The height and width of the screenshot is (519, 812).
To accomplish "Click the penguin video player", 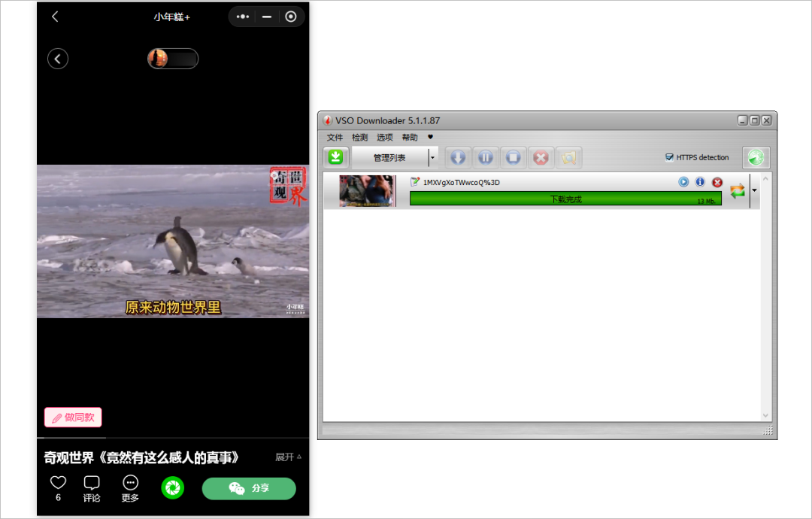I will pyautogui.click(x=173, y=241).
